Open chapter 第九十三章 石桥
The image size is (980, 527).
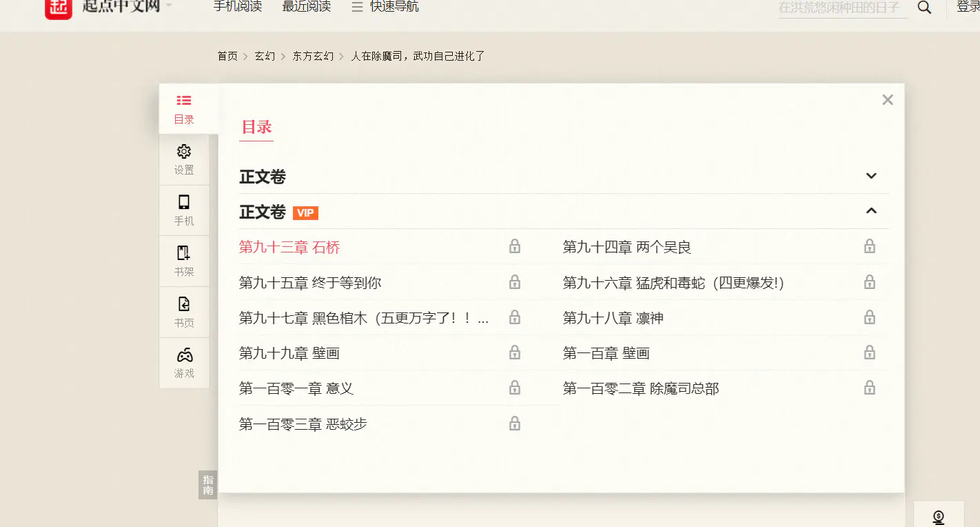click(289, 247)
